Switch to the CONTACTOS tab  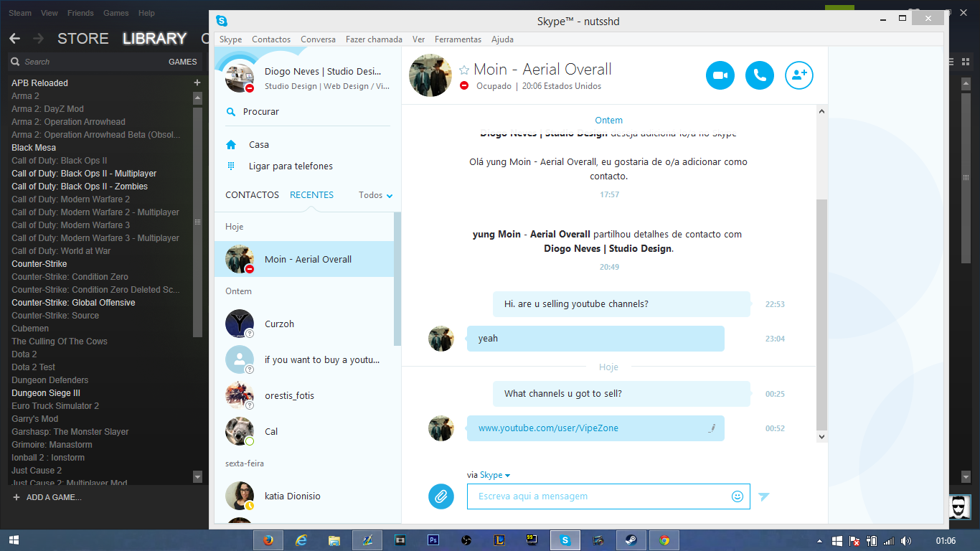pyautogui.click(x=252, y=195)
